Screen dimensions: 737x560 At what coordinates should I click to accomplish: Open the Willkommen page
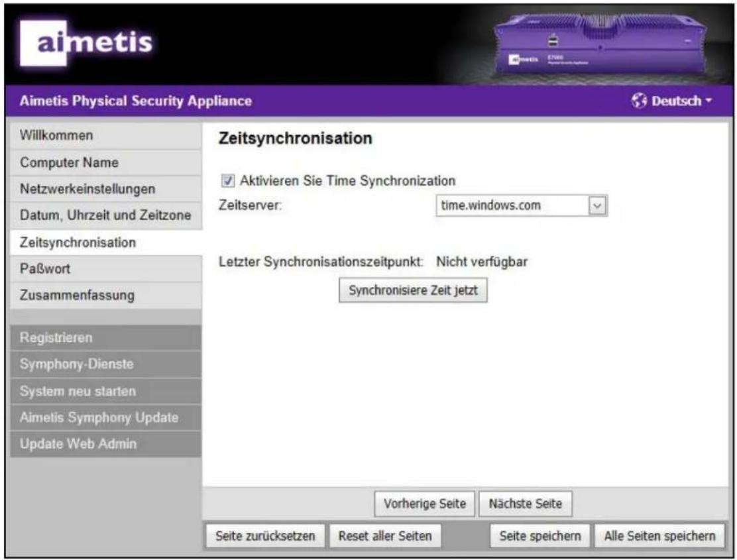pos(106,135)
